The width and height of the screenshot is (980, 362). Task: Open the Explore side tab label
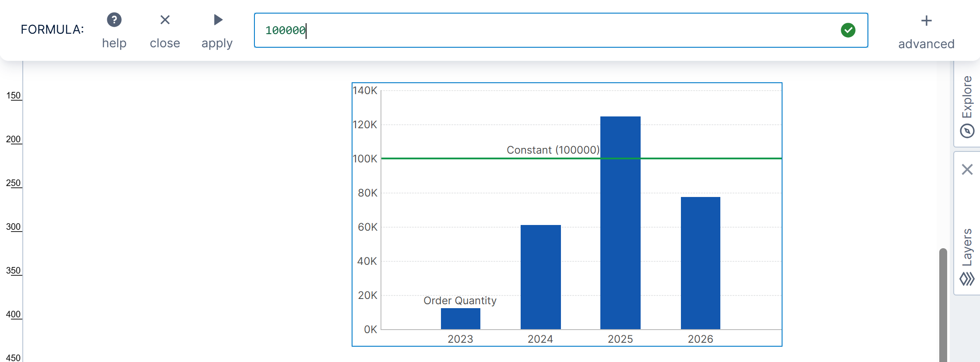pos(967,97)
